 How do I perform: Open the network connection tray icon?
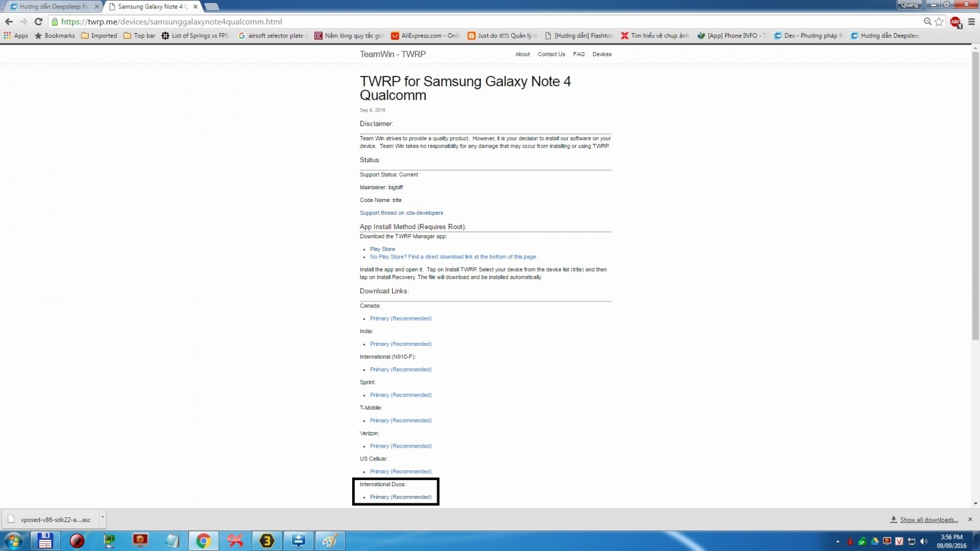point(911,541)
